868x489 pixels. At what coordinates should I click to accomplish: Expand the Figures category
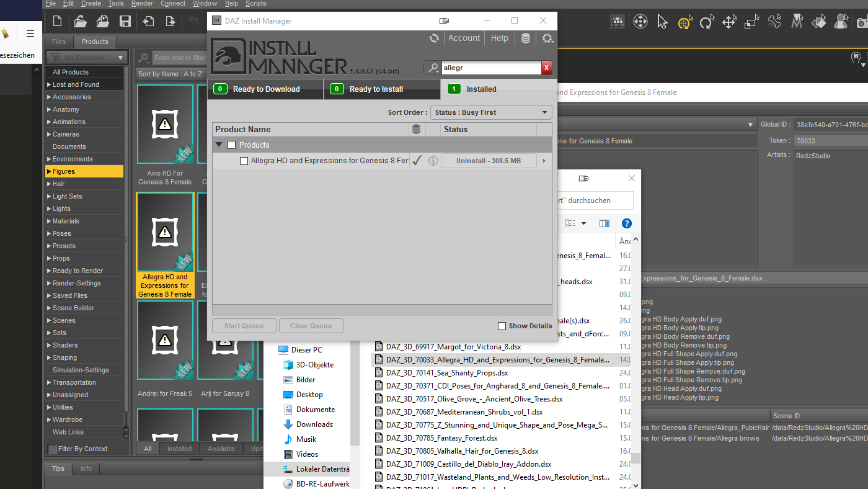point(49,171)
